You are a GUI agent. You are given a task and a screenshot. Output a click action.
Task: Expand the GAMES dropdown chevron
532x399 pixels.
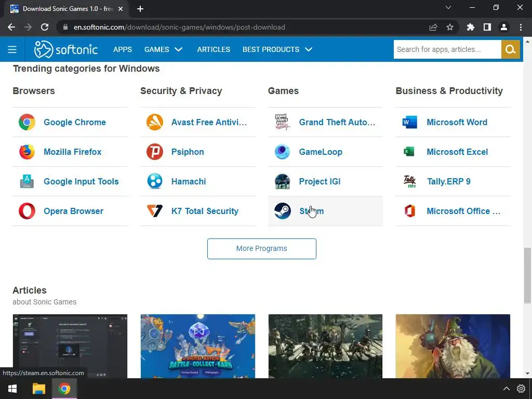coord(179,49)
